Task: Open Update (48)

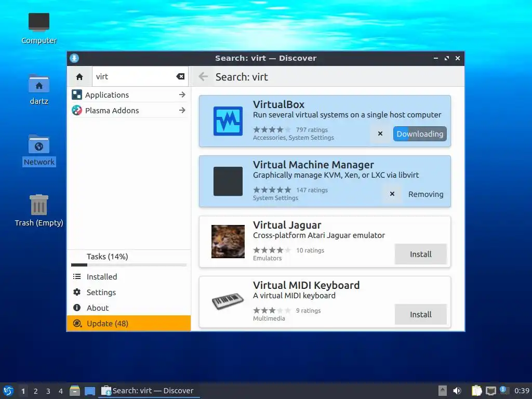Action: point(129,323)
